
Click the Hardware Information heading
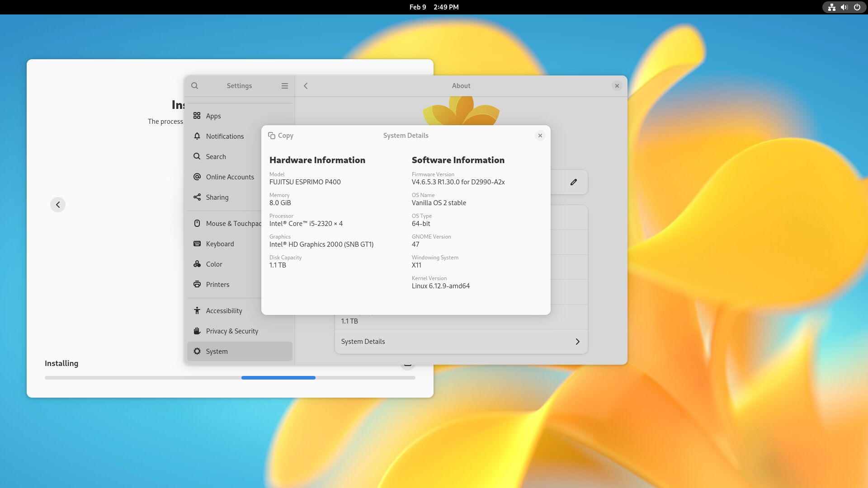click(x=317, y=160)
